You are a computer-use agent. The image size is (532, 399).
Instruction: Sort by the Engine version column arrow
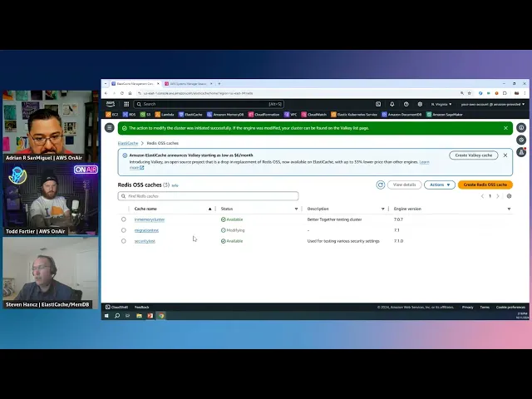pos(509,209)
